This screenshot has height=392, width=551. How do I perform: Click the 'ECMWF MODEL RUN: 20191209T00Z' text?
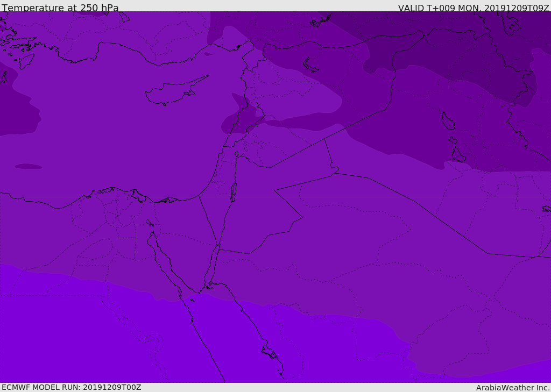[x=72, y=387]
